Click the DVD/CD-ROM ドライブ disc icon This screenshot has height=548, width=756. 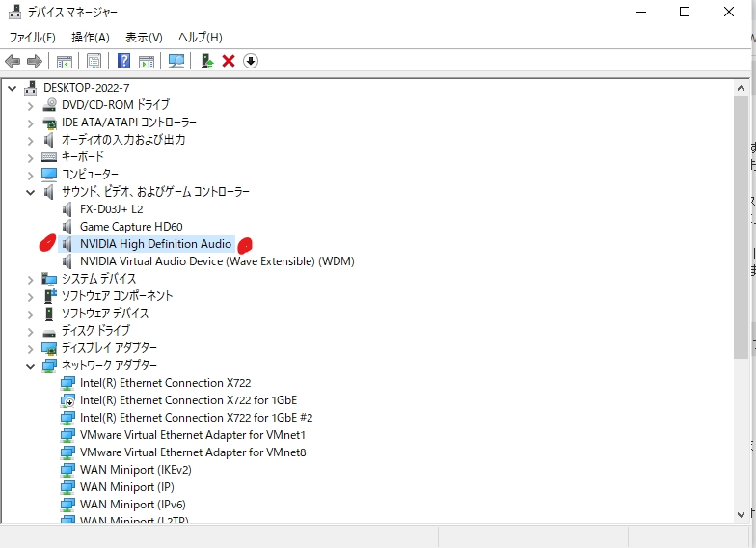pyautogui.click(x=49, y=104)
